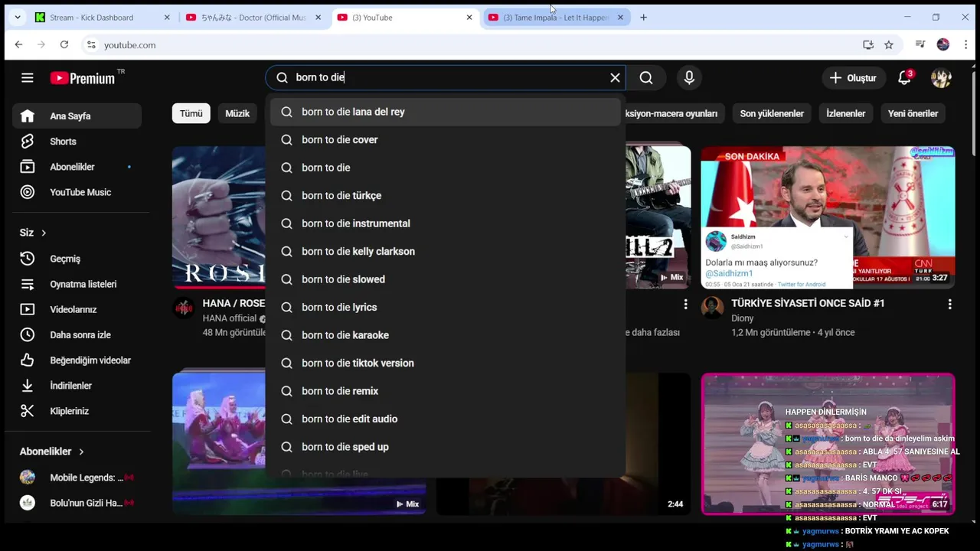980x551 pixels.
Task: Open Chrome three-dot menu
Action: [966, 45]
